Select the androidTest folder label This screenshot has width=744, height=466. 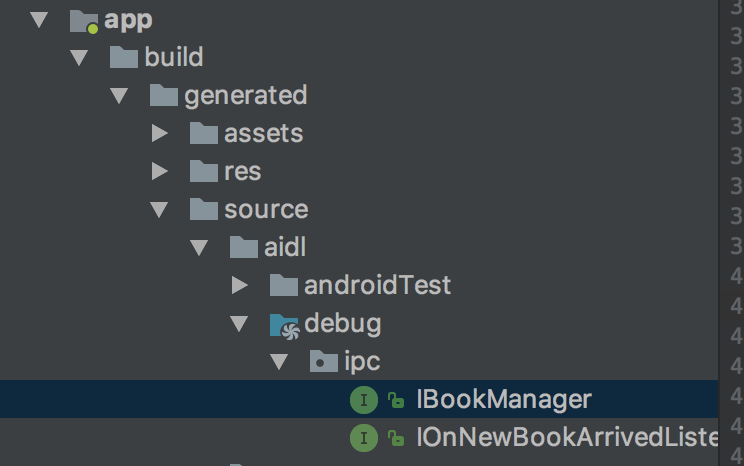click(378, 286)
